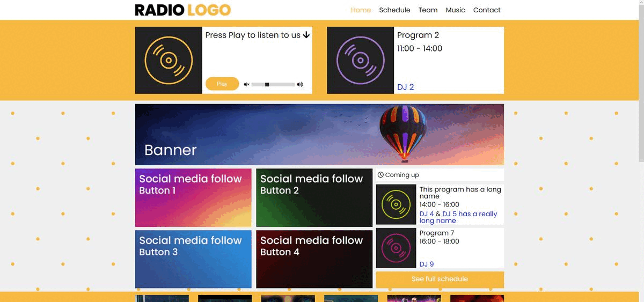The height and width of the screenshot is (302, 644).
Task: Start the stream with the Play button
Action: coord(222,84)
